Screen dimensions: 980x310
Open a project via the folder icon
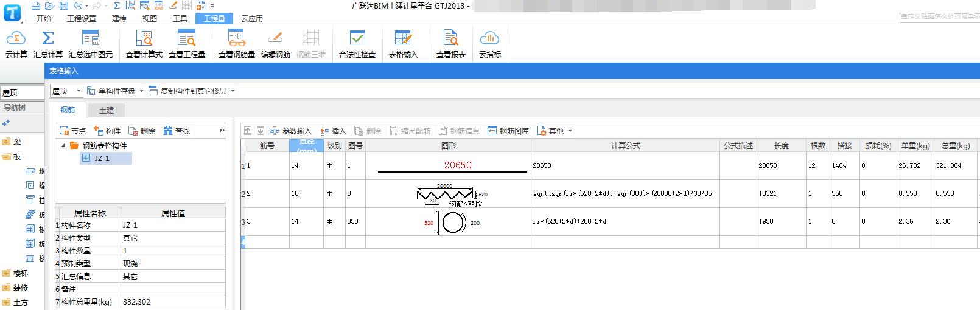[50, 5]
